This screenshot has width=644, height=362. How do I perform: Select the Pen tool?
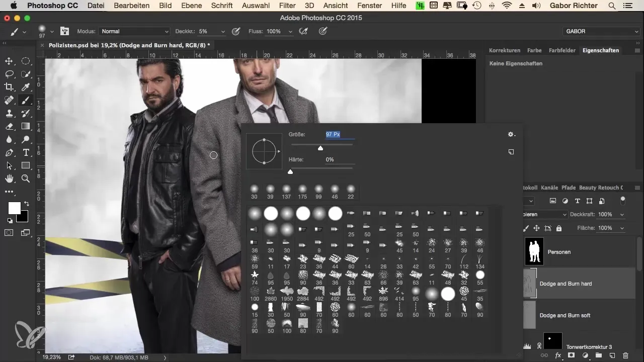pyautogui.click(x=9, y=152)
